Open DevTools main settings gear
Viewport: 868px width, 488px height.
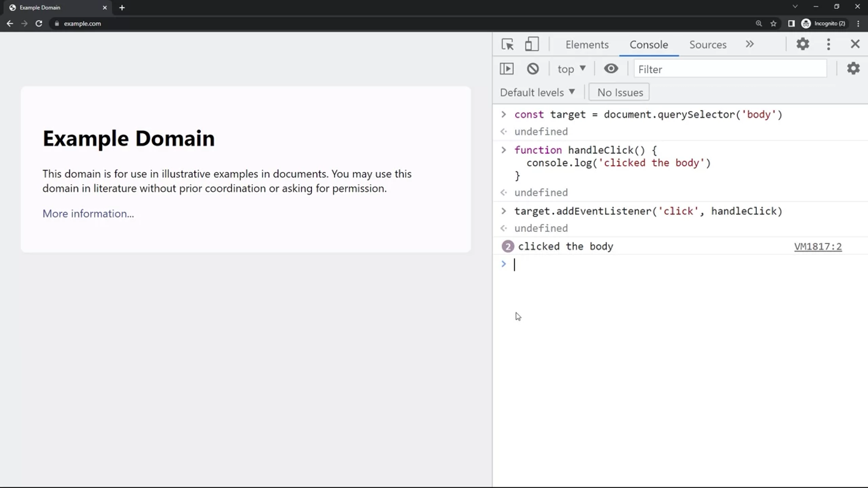[x=803, y=44]
